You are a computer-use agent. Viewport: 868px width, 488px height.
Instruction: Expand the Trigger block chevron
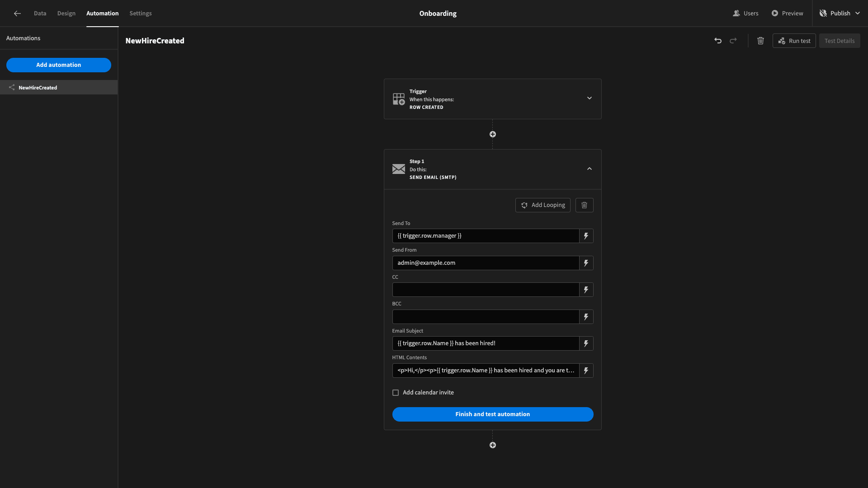(x=590, y=99)
